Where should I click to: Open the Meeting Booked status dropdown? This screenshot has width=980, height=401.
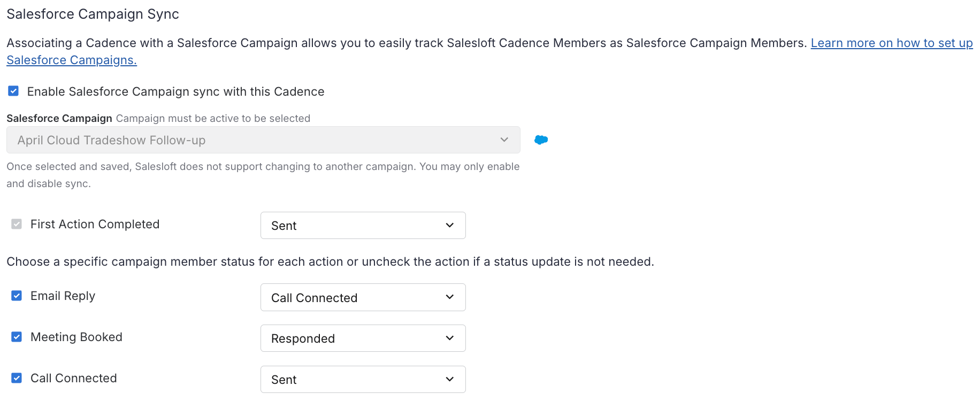362,338
